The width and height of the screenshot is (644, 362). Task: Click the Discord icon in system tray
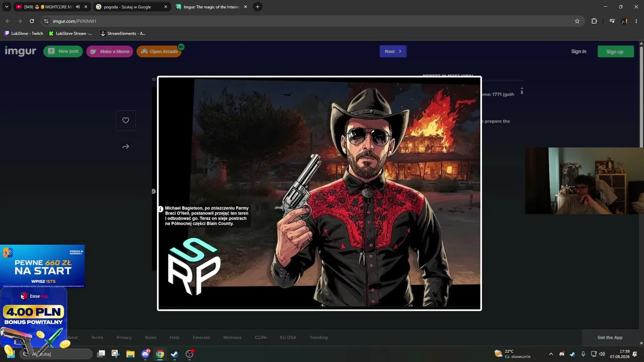coord(562,354)
